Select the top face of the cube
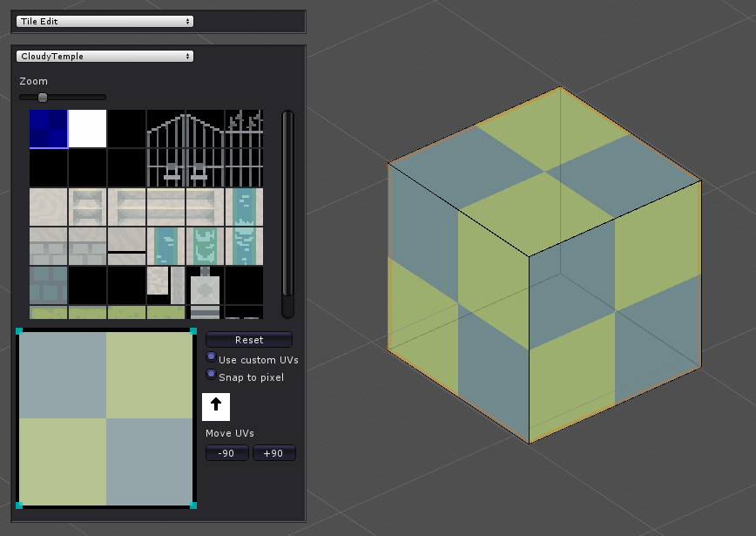This screenshot has height=536, width=756. 545,172
